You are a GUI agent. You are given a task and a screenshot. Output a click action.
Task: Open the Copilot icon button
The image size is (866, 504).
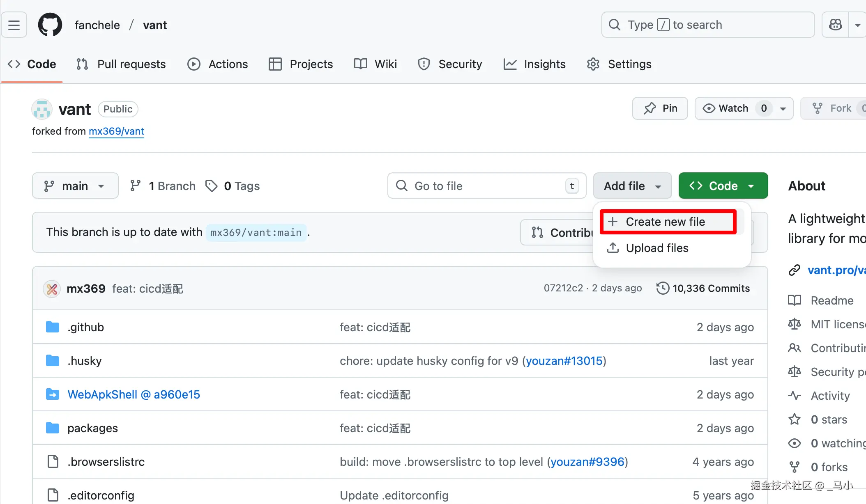(835, 25)
